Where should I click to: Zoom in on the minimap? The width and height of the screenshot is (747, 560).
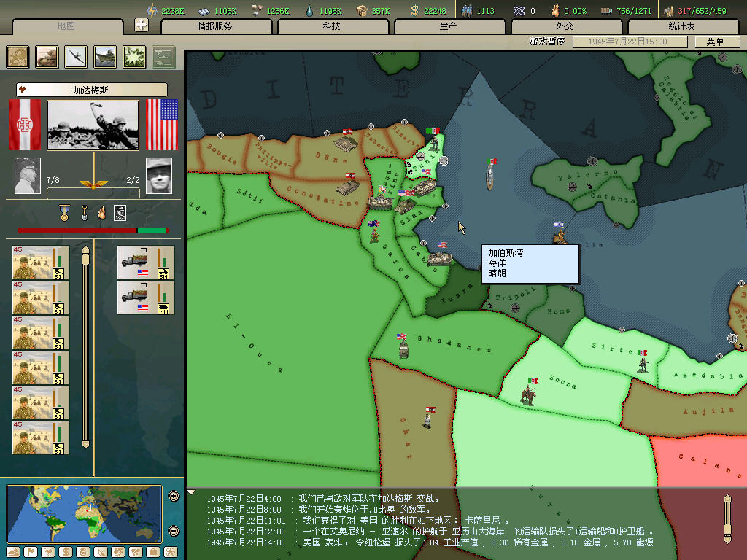174,497
